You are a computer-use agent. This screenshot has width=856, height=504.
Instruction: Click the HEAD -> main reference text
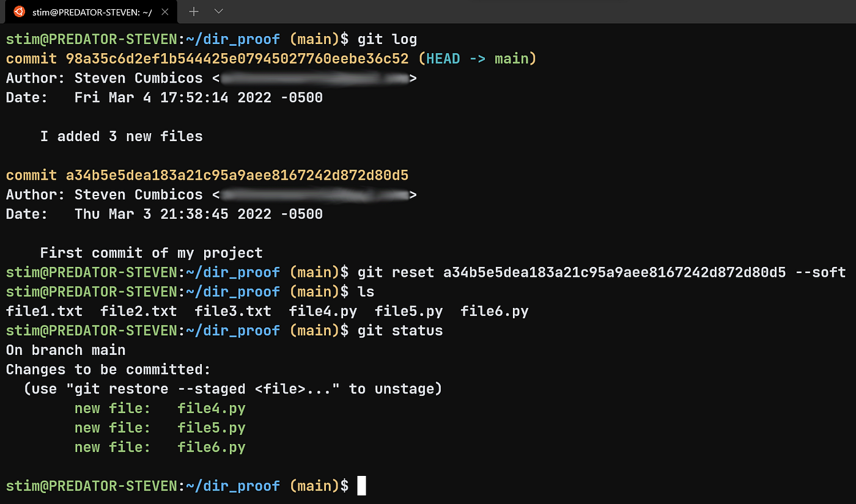pyautogui.click(x=477, y=58)
